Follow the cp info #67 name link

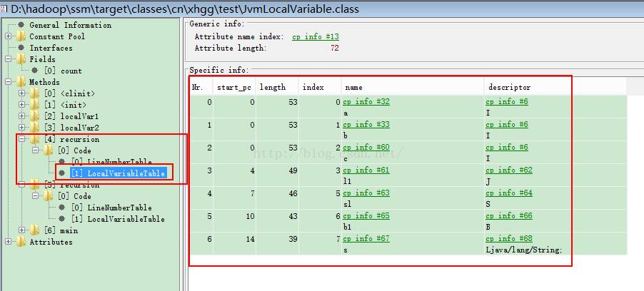pyautogui.click(x=366, y=238)
